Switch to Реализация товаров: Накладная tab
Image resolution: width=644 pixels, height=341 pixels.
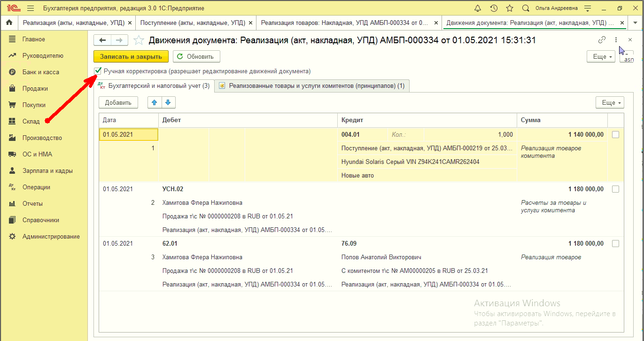345,23
